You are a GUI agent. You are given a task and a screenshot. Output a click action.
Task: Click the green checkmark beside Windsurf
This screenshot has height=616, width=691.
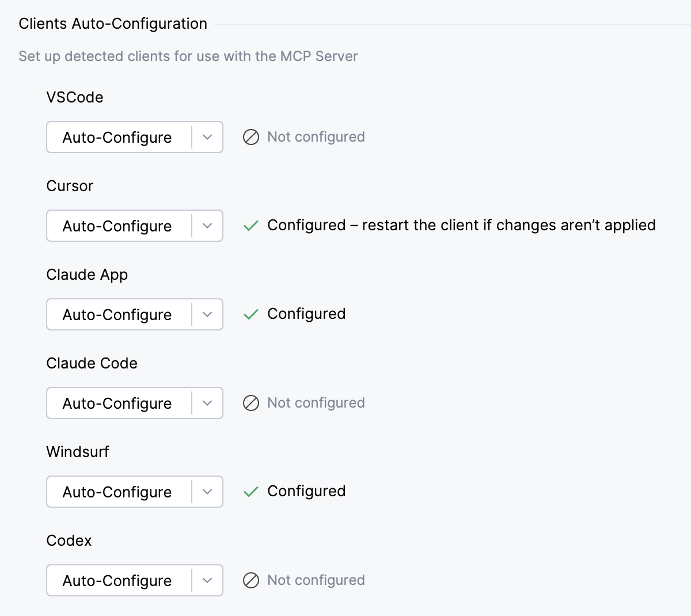pos(250,492)
